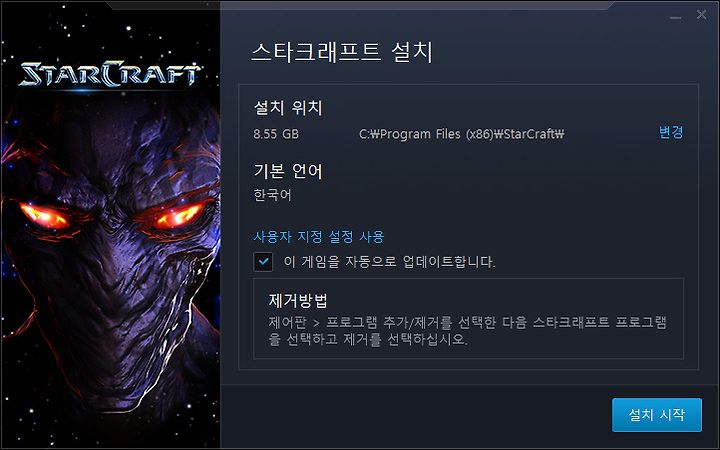The image size is (720, 450).
Task: Click the 설치 위치 section heading
Action: tap(288, 108)
